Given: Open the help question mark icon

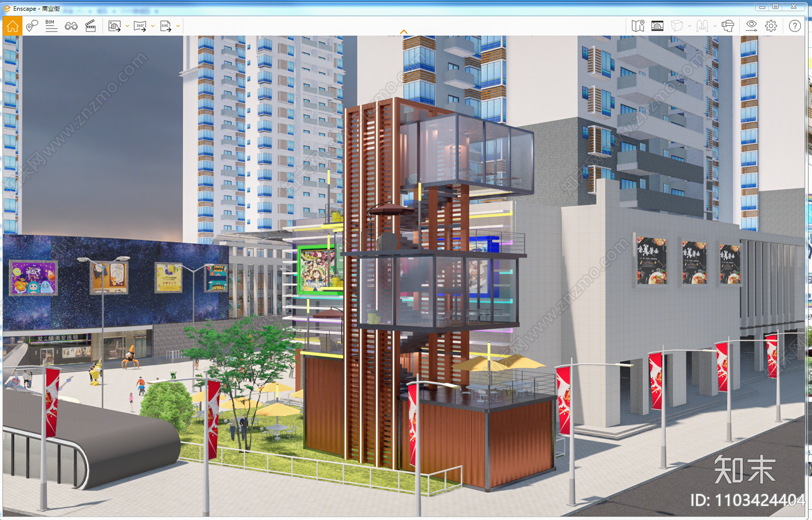Looking at the screenshot, I should coord(795,26).
